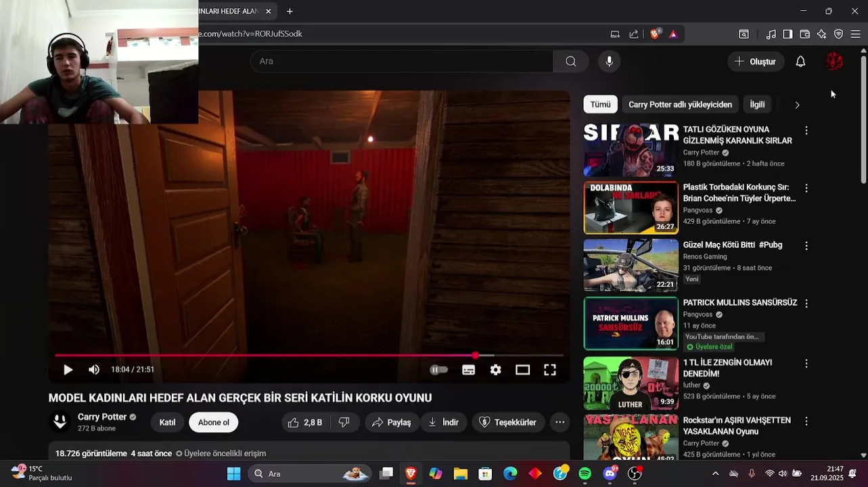Open options for 1 TL İLE ZENGİN video

click(x=806, y=363)
